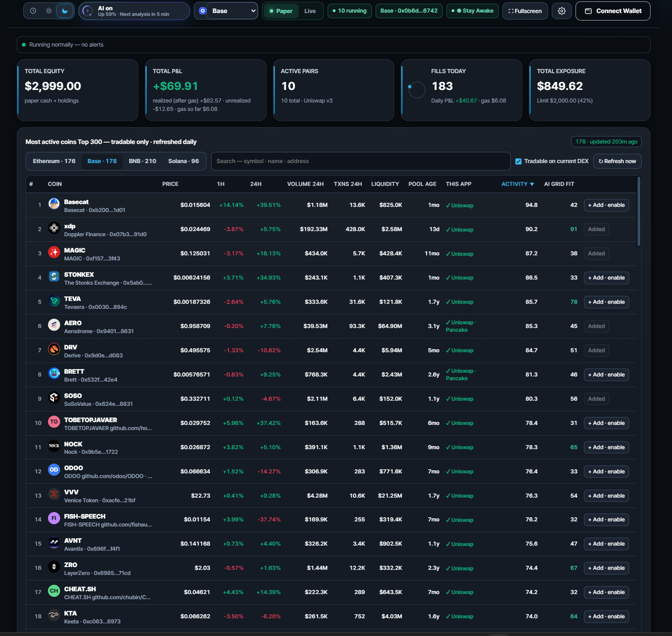Click the SOSO coin logo

pyautogui.click(x=54, y=397)
